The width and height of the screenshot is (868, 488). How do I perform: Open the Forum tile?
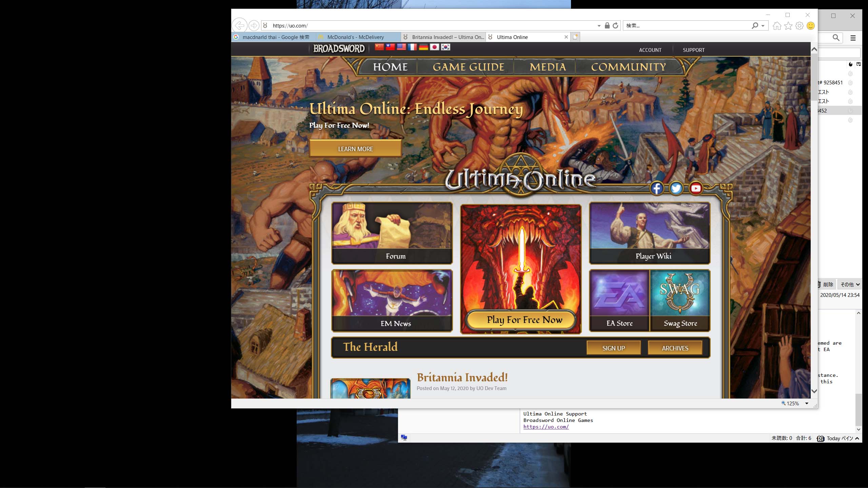pyautogui.click(x=392, y=233)
